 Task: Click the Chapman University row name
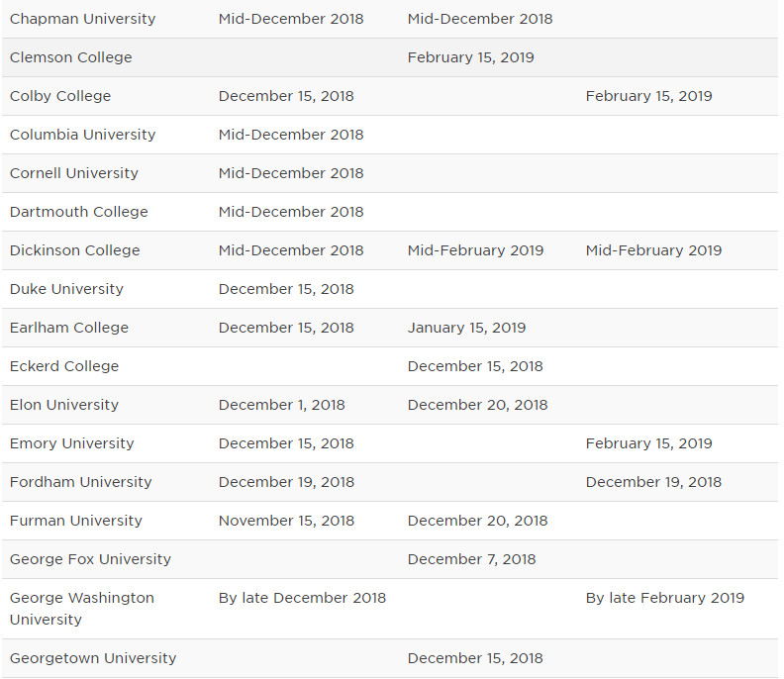(x=82, y=19)
